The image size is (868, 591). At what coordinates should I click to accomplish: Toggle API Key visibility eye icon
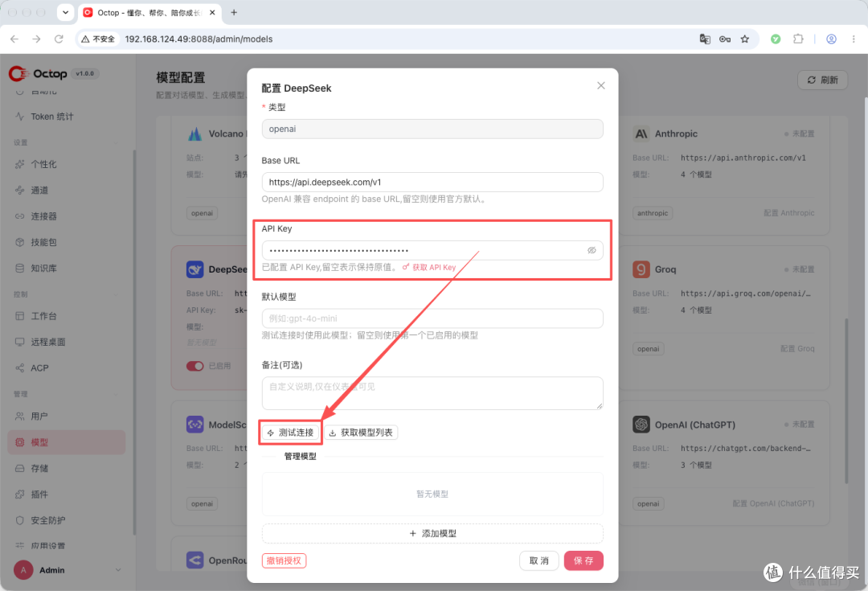click(592, 250)
